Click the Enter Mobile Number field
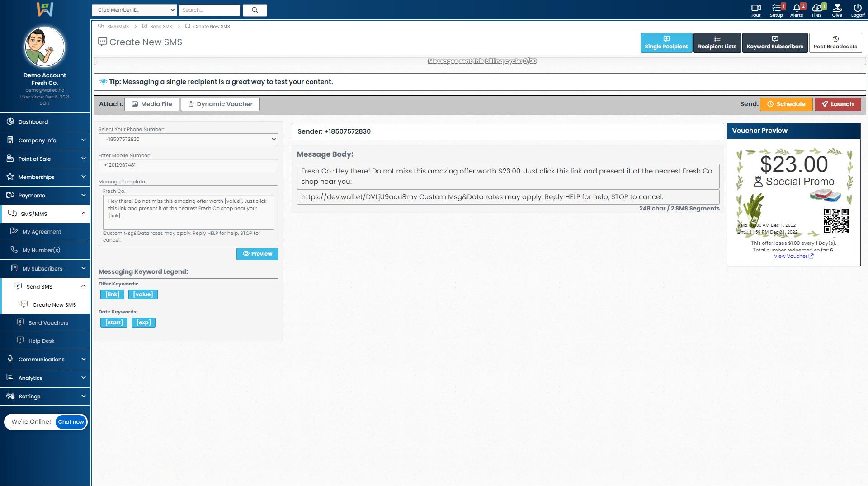Image resolution: width=868 pixels, height=486 pixels. (x=188, y=165)
